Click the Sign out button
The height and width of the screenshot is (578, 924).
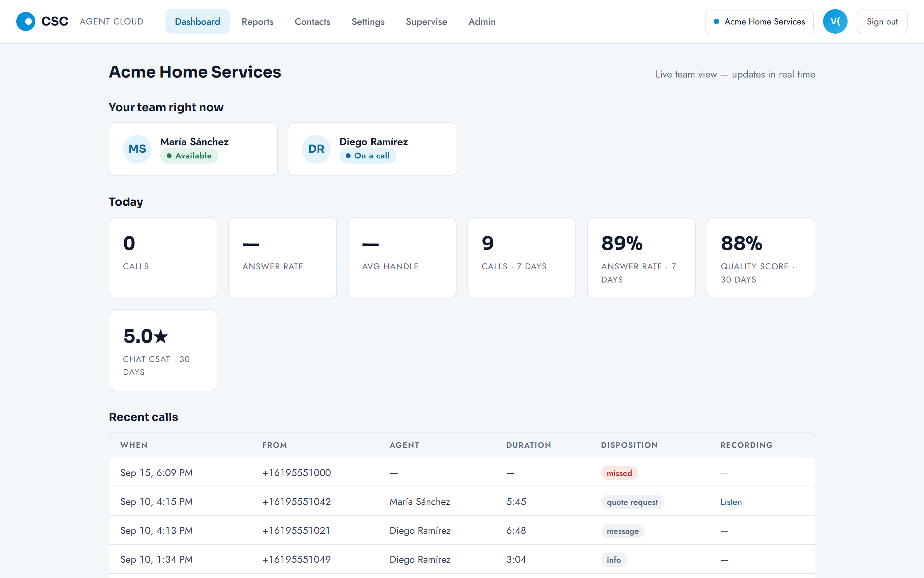pos(882,21)
